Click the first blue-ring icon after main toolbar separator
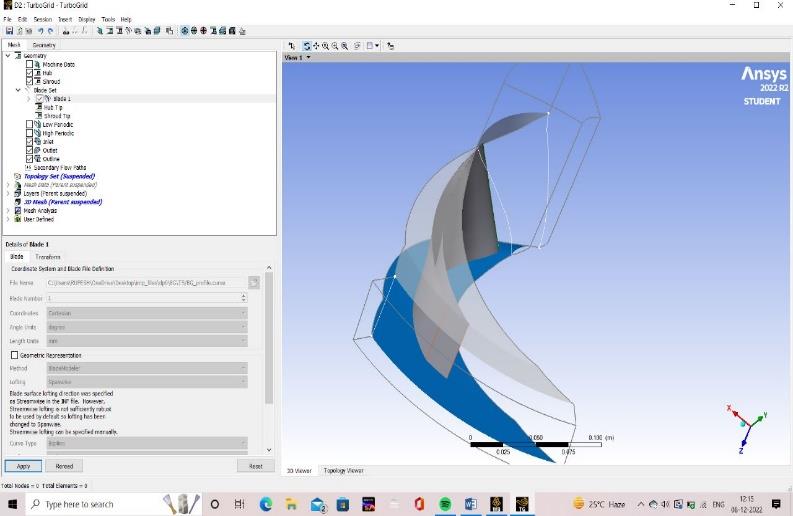The width and height of the screenshot is (793, 516). coord(185,31)
